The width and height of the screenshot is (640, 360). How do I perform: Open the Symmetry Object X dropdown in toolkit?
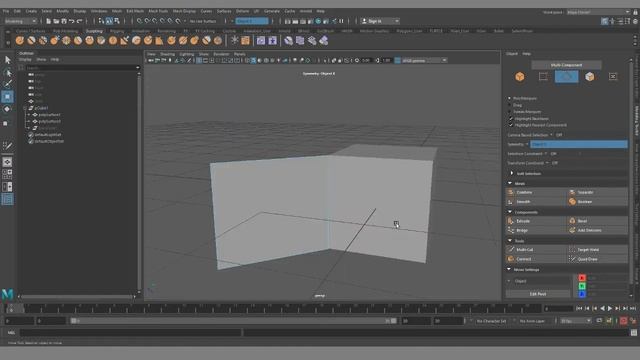pyautogui.click(x=578, y=144)
